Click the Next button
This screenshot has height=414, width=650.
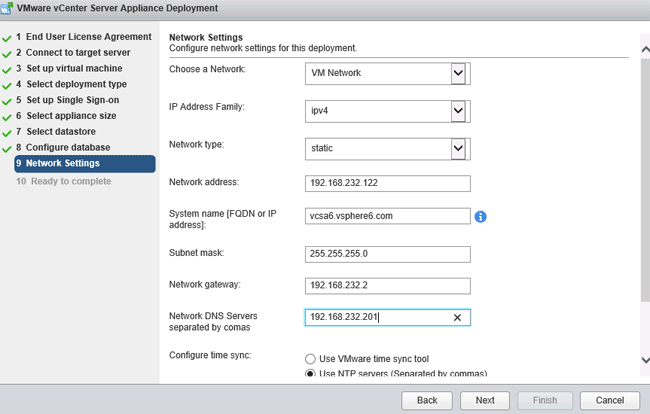click(x=485, y=400)
